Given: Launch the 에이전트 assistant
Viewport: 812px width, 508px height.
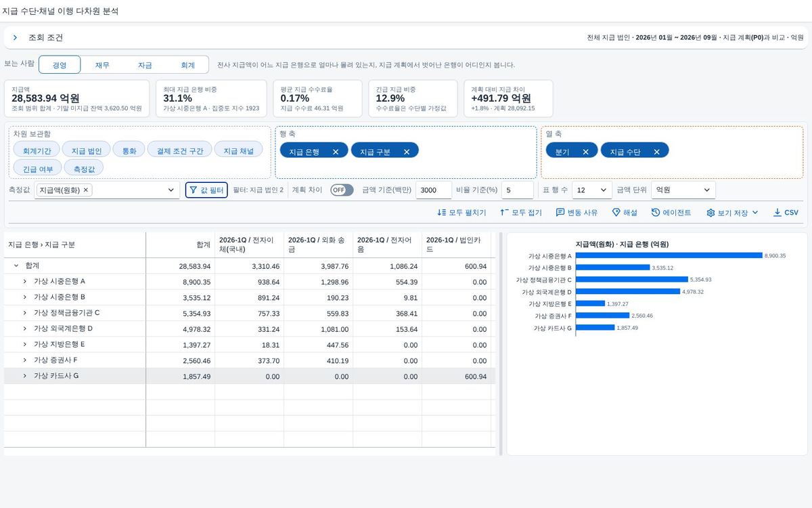Looking at the screenshot, I should (671, 213).
